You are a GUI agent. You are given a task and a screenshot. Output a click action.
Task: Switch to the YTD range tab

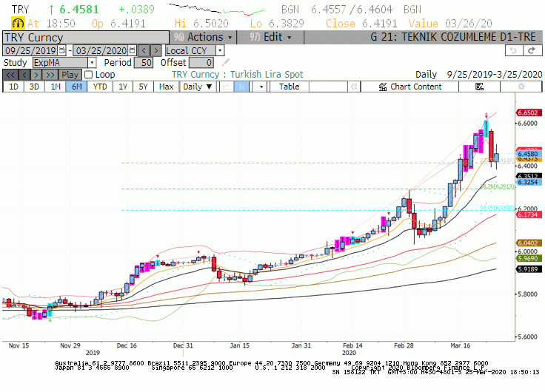(100, 87)
